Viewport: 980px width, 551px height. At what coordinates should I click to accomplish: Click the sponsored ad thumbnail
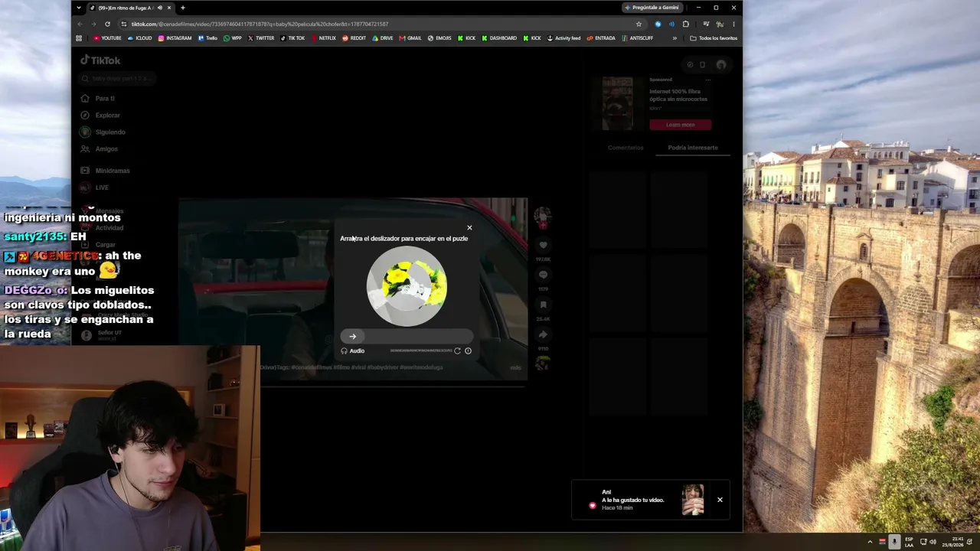tap(617, 103)
